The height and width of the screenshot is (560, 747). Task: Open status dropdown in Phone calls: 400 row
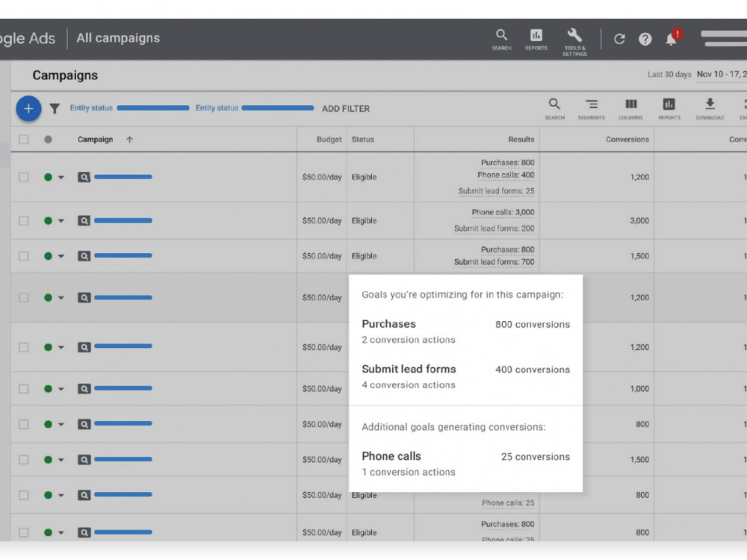tap(61, 178)
